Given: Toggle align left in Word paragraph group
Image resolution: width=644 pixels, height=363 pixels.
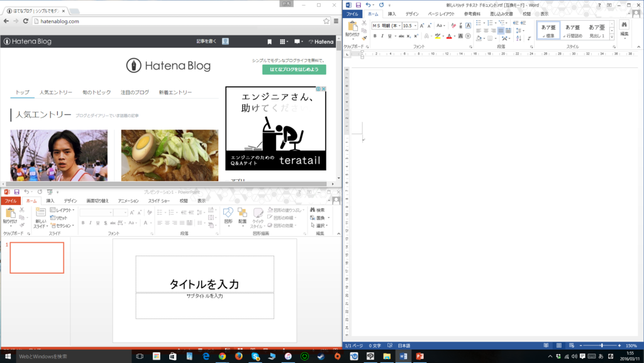Looking at the screenshot, I should click(x=479, y=31).
